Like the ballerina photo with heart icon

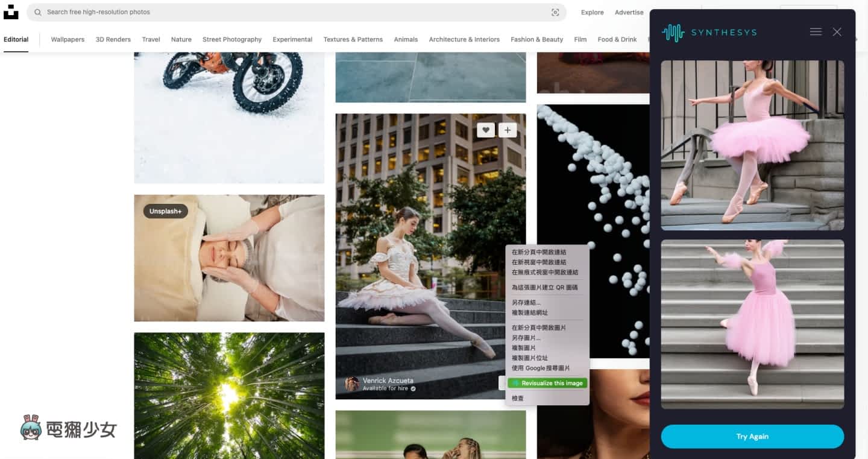point(486,130)
